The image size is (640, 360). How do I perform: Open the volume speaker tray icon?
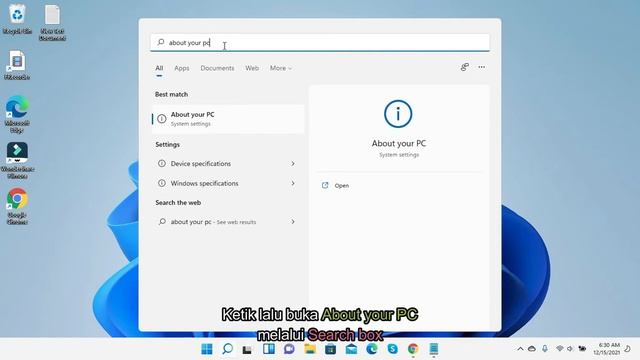[x=570, y=349]
